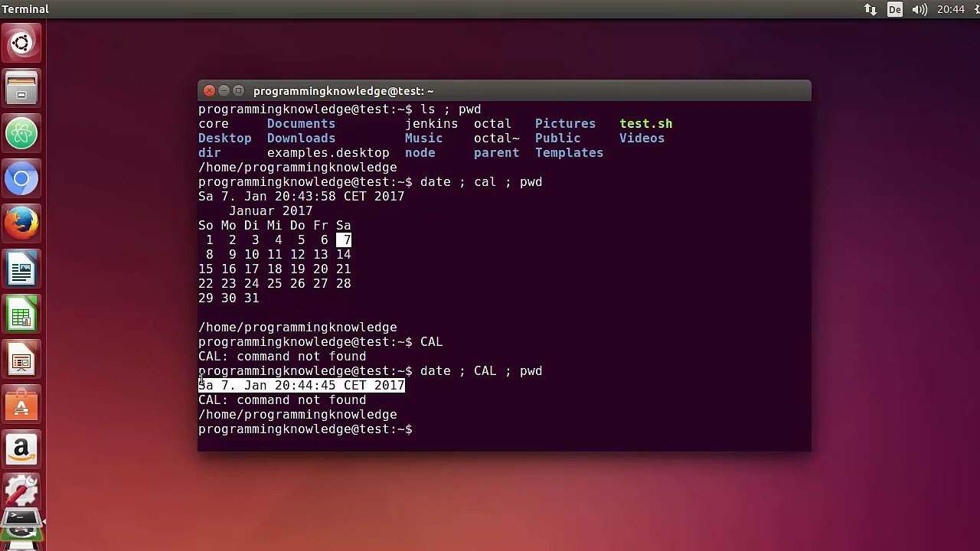Click the 'jenkins' entry in ls output
This screenshot has height=551, width=980.
coord(431,123)
